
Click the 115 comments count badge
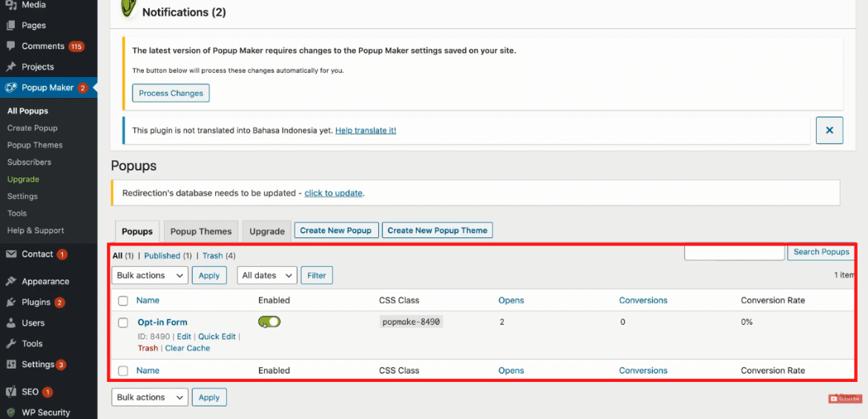tap(76, 47)
